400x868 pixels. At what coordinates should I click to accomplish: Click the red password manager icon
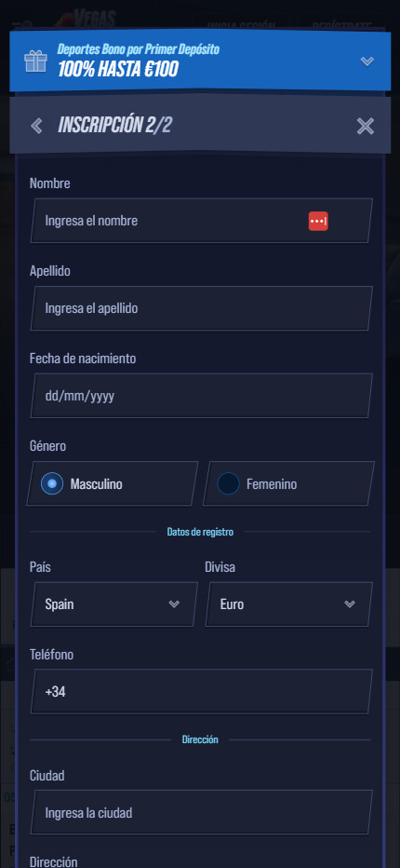318,221
